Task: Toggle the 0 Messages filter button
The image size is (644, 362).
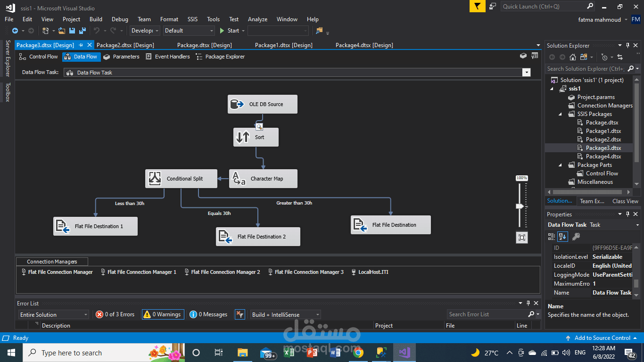Action: [208, 314]
